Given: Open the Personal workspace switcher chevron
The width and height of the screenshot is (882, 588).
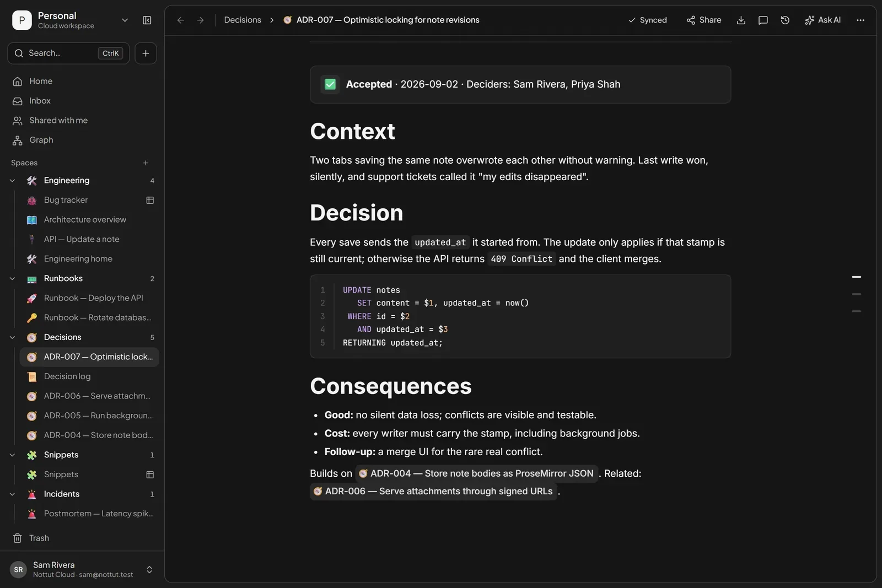Looking at the screenshot, I should click(x=125, y=20).
